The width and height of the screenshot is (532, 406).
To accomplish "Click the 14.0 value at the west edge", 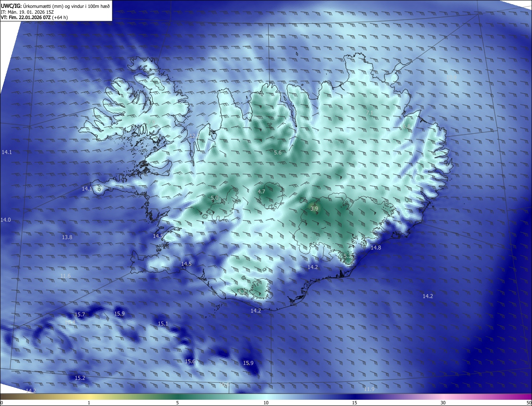I will pos(6,220).
